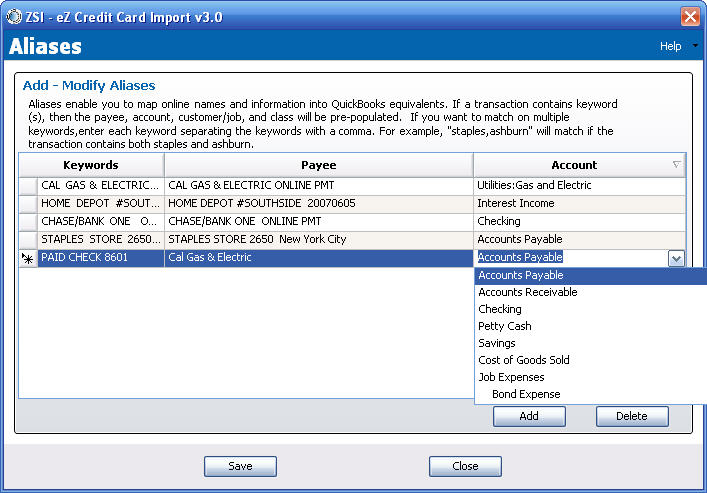Sort by the Keywords column header
707x493 pixels.
(91, 165)
